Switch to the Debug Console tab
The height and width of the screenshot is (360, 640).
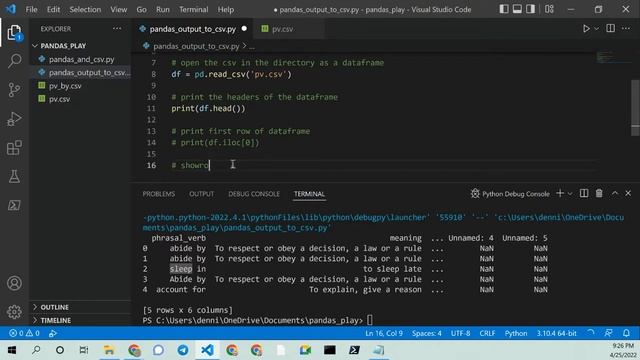click(x=254, y=194)
